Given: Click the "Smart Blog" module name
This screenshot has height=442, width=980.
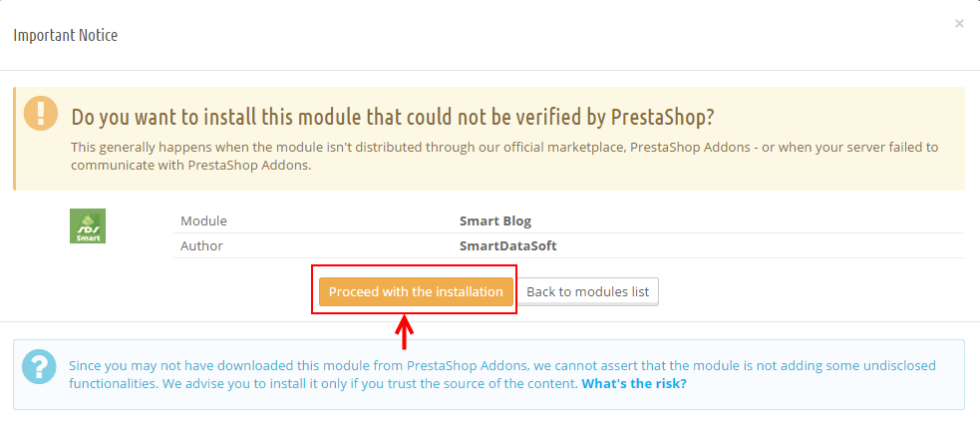Looking at the screenshot, I should pos(495,221).
